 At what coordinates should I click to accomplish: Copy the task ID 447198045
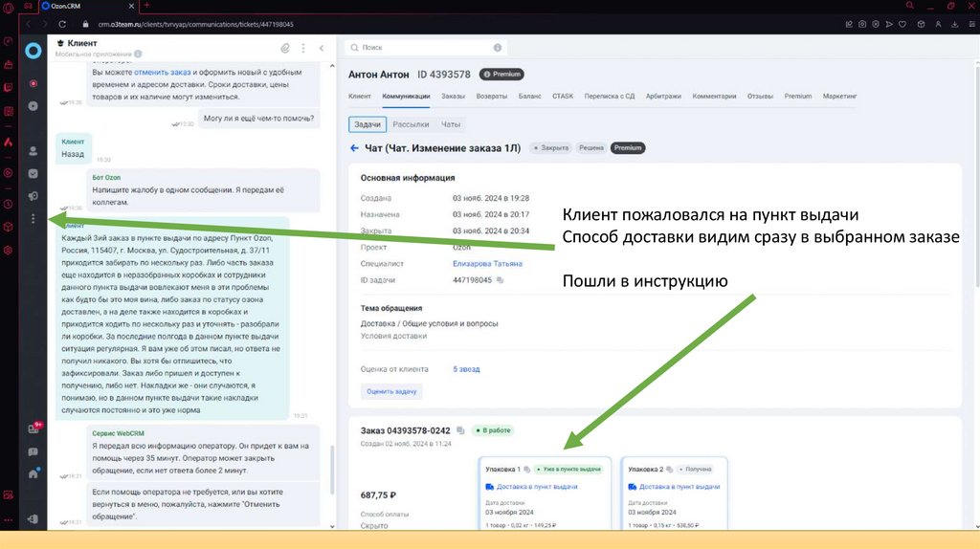(500, 280)
